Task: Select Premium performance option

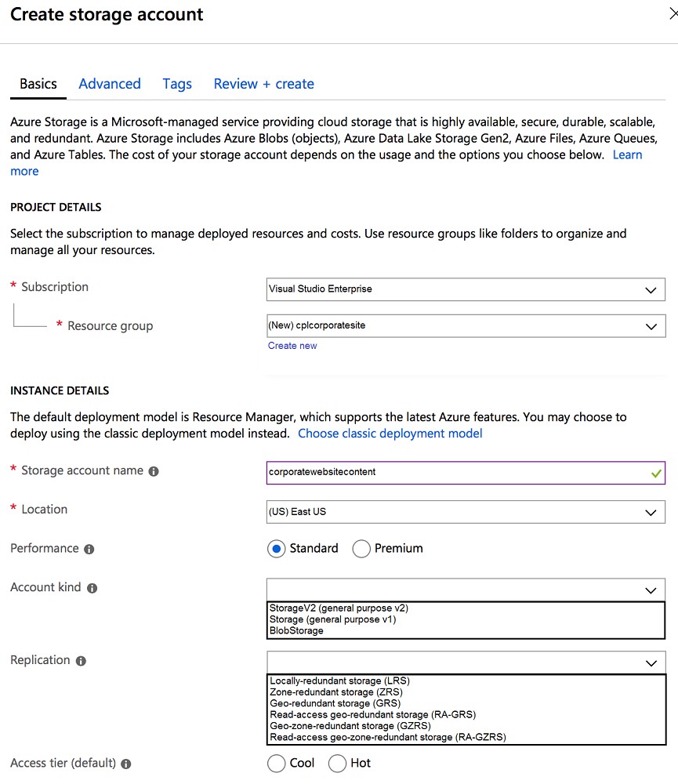Action: tap(361, 549)
